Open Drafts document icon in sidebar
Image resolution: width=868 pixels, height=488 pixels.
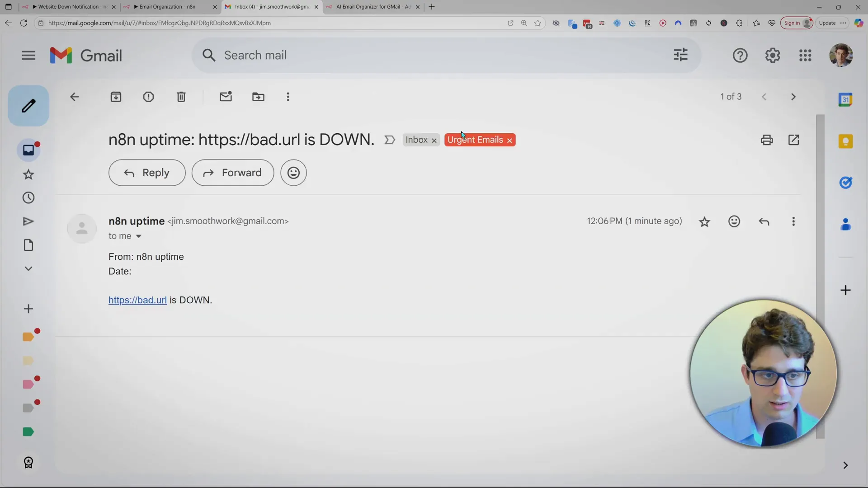coord(28,245)
